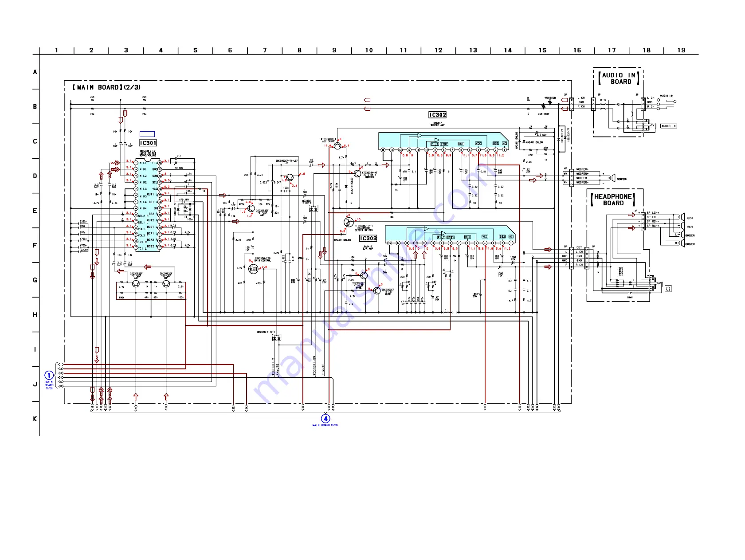Click row letter A on left margin
The height and width of the screenshot is (560, 745).
pos(35,72)
